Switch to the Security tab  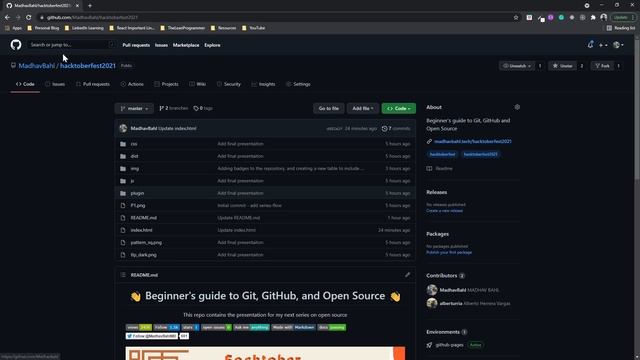[229, 84]
